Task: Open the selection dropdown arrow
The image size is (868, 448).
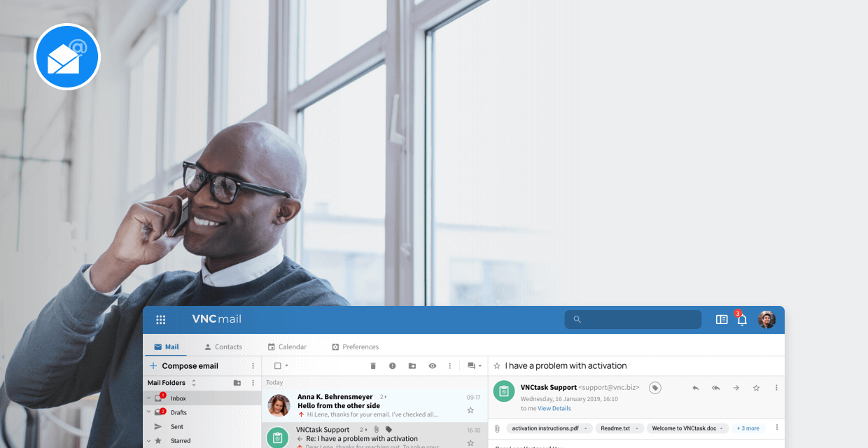Action: tap(286, 366)
